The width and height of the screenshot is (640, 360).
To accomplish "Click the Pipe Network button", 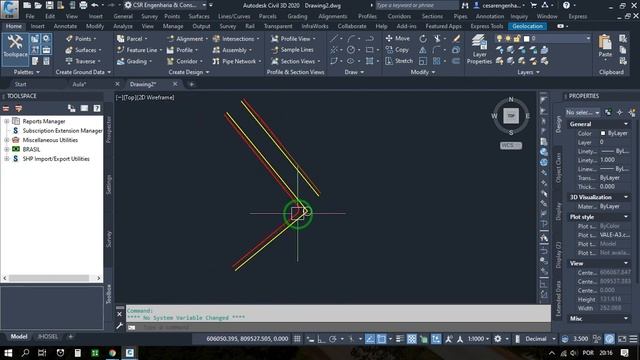I will pos(237,61).
